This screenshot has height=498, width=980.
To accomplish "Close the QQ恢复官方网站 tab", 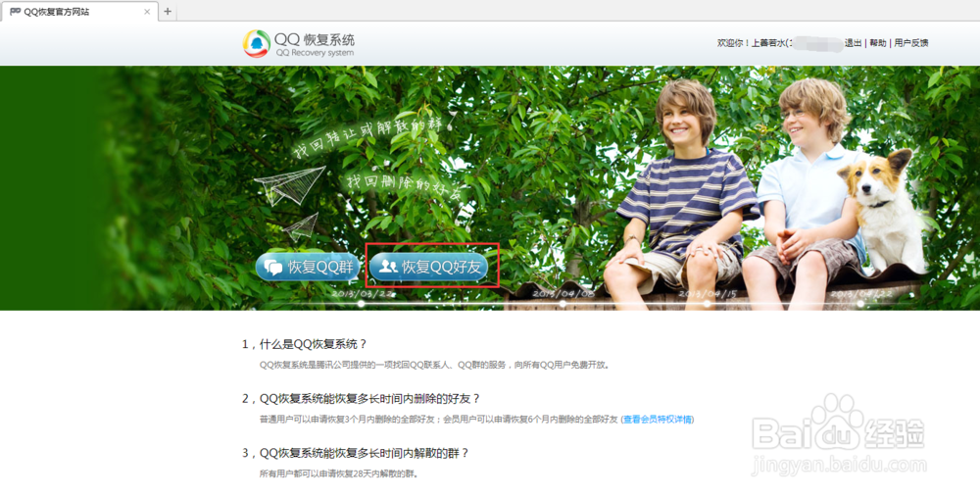I will 147,12.
